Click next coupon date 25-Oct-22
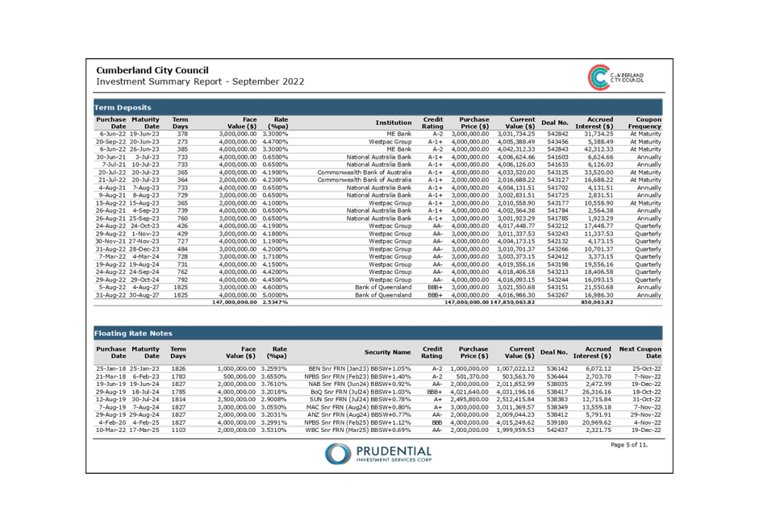Screen dimensions: 759x532 (646, 368)
